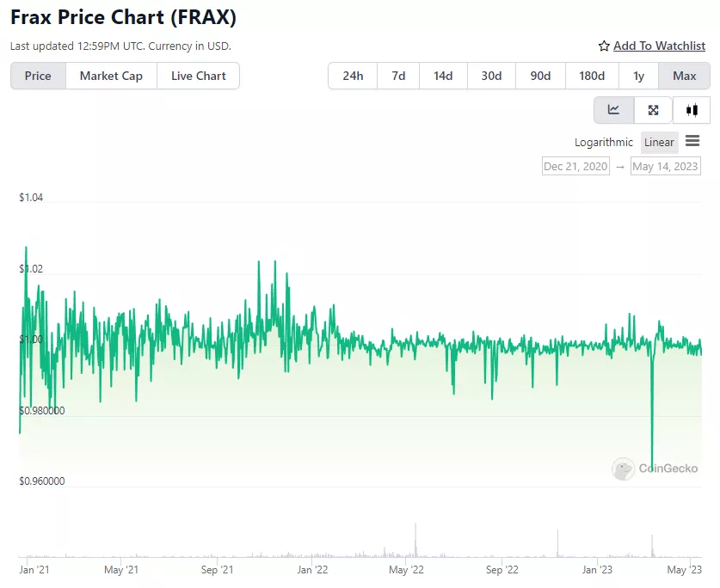
Task: Click the Dec 21, 2020 start date field
Action: click(575, 165)
